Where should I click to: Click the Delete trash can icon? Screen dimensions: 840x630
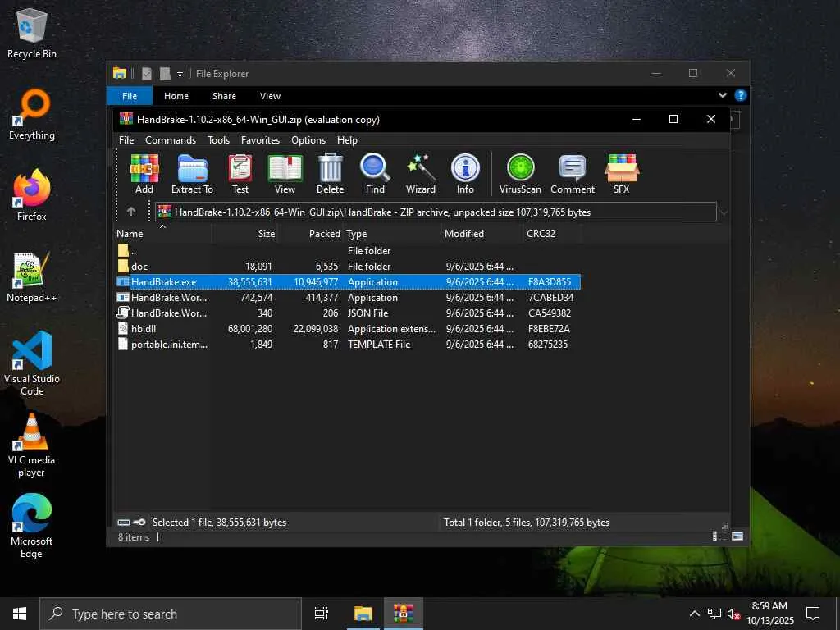point(330,174)
